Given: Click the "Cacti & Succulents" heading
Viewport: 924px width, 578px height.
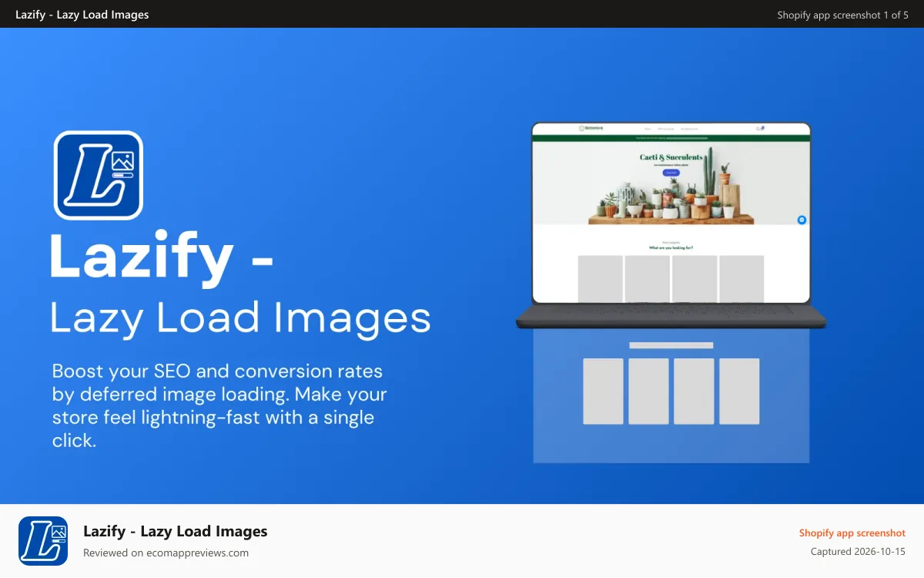Looking at the screenshot, I should click(671, 157).
